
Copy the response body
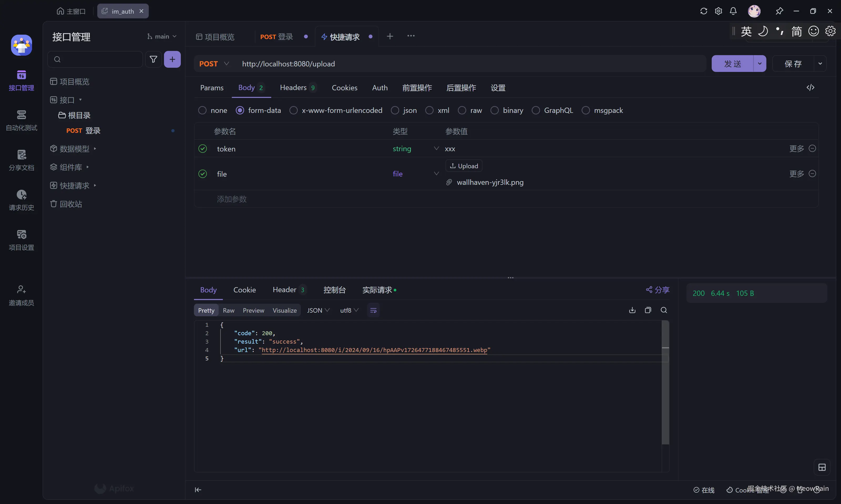tap(648, 310)
